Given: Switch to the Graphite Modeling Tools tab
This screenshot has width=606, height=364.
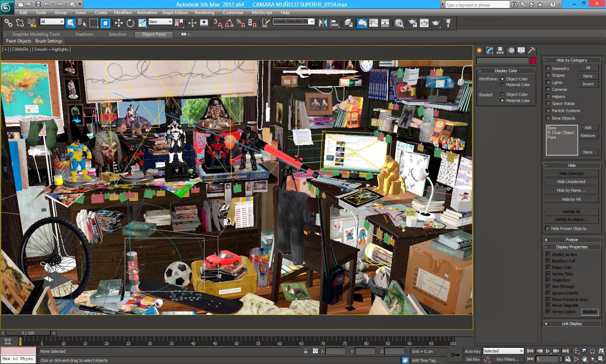Looking at the screenshot, I should 36,34.
